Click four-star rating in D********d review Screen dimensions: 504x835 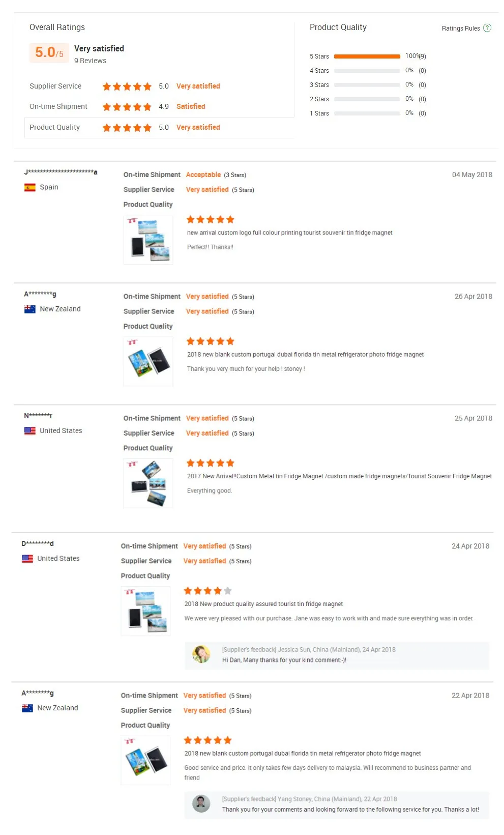pos(207,591)
